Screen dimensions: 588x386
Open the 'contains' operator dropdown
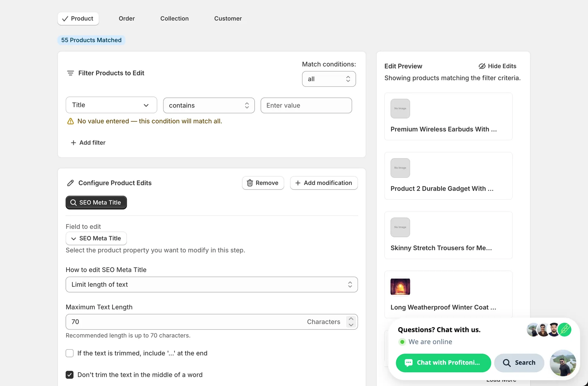pyautogui.click(x=209, y=106)
